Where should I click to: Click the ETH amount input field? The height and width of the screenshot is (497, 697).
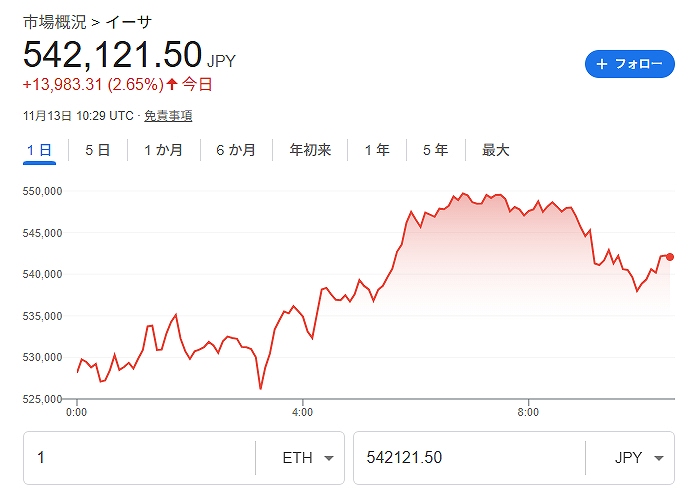pos(140,458)
